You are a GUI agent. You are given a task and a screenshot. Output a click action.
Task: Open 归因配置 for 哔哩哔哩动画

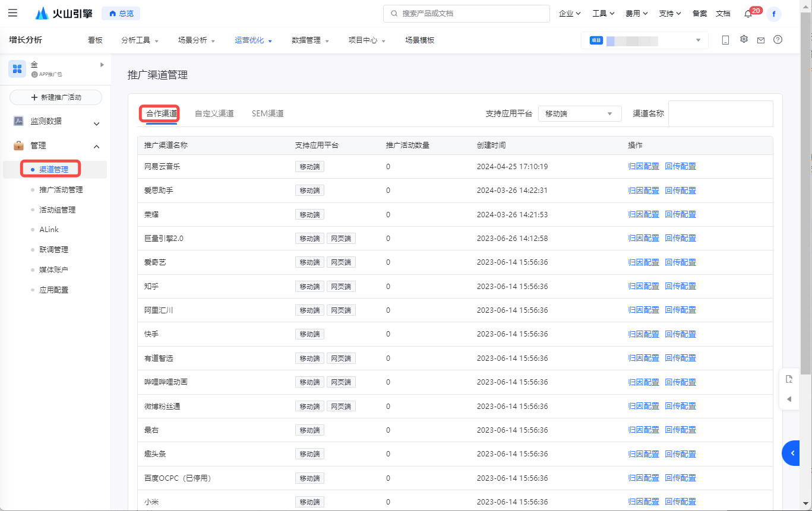[643, 382]
